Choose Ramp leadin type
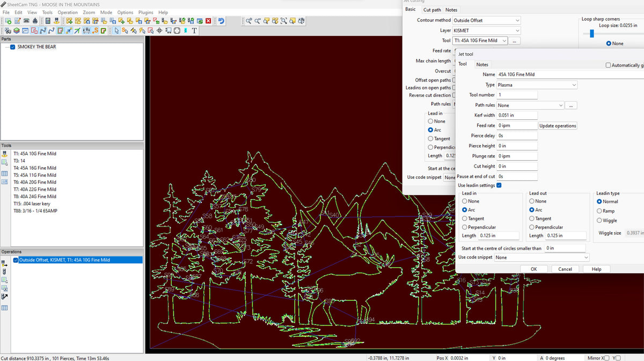The image size is (644, 361). 599,211
